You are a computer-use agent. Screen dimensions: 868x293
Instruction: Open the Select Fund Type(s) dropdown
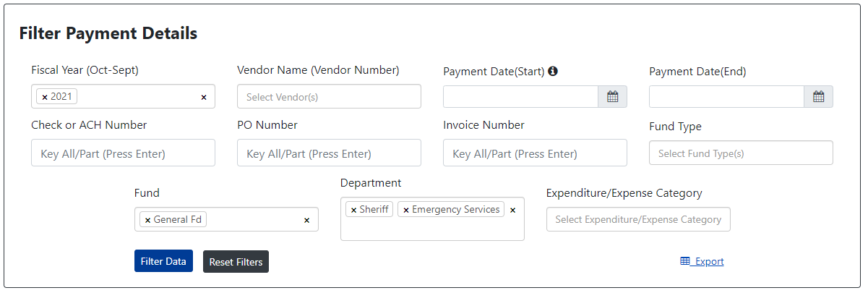pyautogui.click(x=741, y=153)
